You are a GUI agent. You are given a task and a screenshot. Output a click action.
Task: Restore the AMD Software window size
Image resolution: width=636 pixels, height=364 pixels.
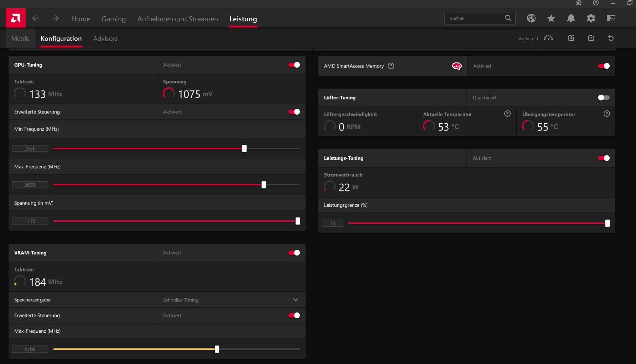pyautogui.click(x=630, y=3)
